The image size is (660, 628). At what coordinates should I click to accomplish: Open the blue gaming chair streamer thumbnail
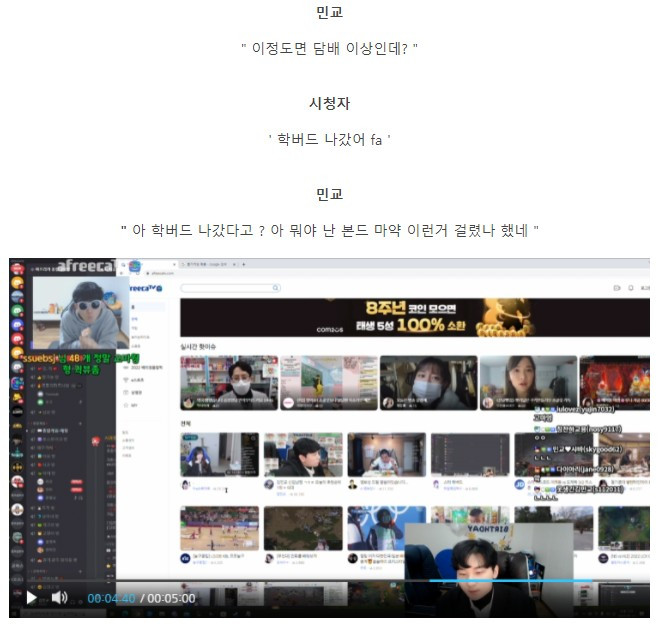pos(219,455)
